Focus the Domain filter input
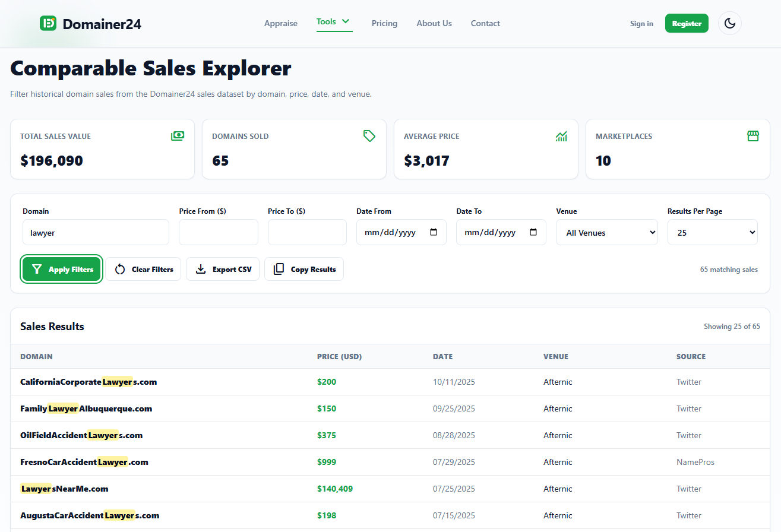781x532 pixels. pyautogui.click(x=96, y=232)
